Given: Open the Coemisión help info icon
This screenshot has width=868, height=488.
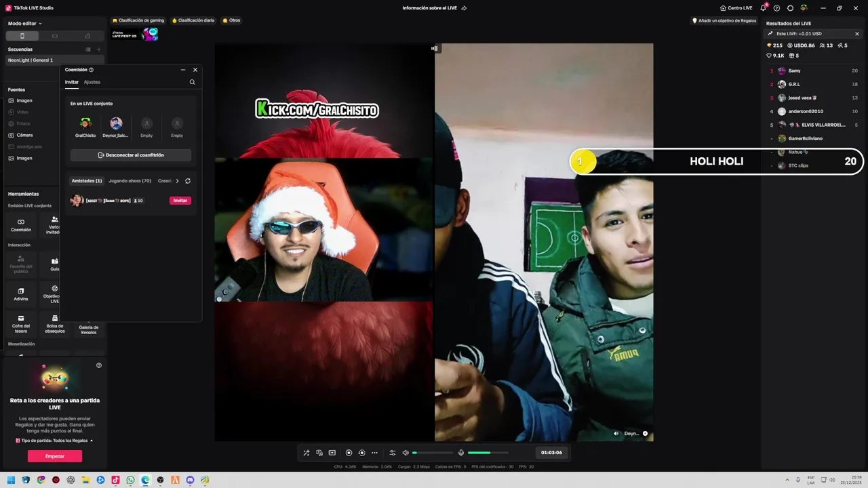Looking at the screenshot, I should pos(92,70).
